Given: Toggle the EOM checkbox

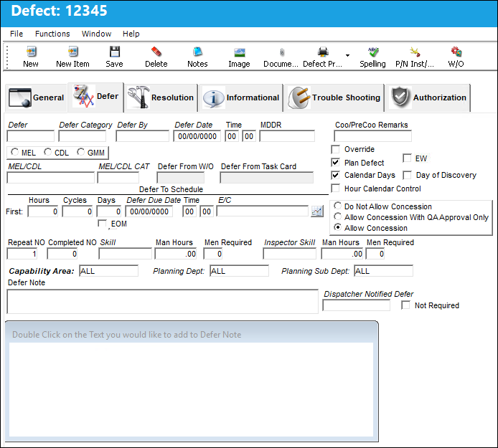Looking at the screenshot, I should (x=103, y=224).
